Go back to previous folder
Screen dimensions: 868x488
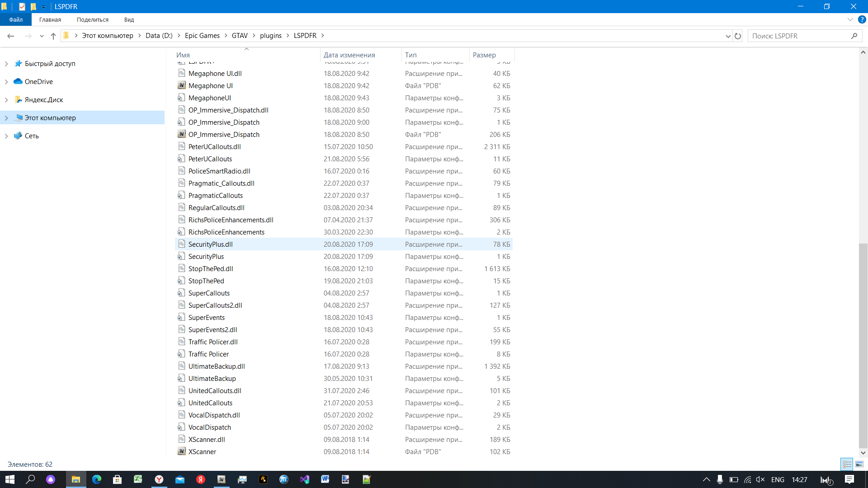[x=11, y=36]
